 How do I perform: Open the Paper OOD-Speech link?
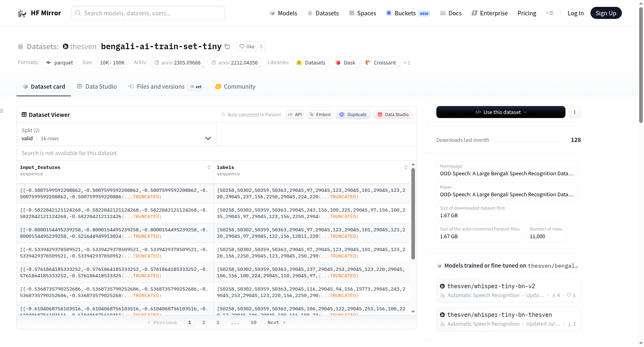(x=507, y=195)
